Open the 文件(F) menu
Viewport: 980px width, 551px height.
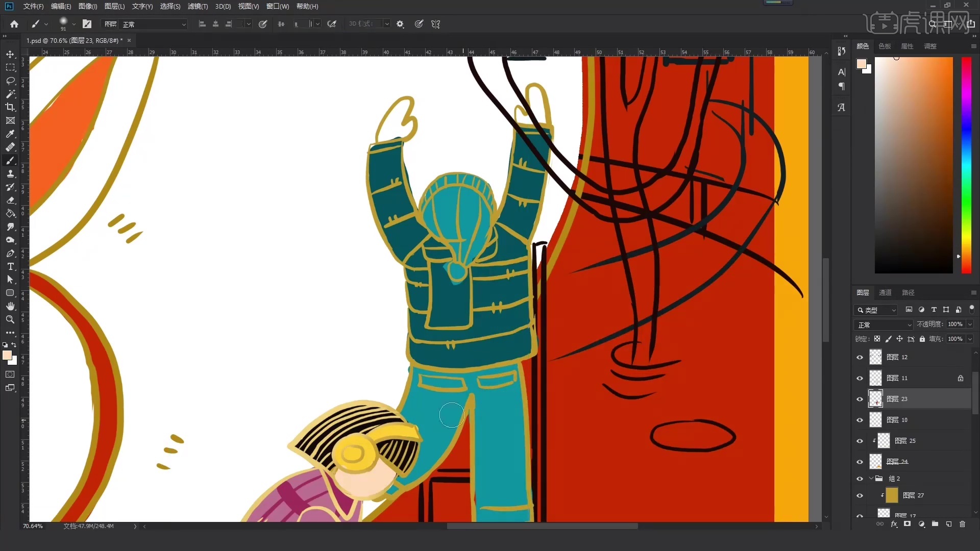point(33,6)
